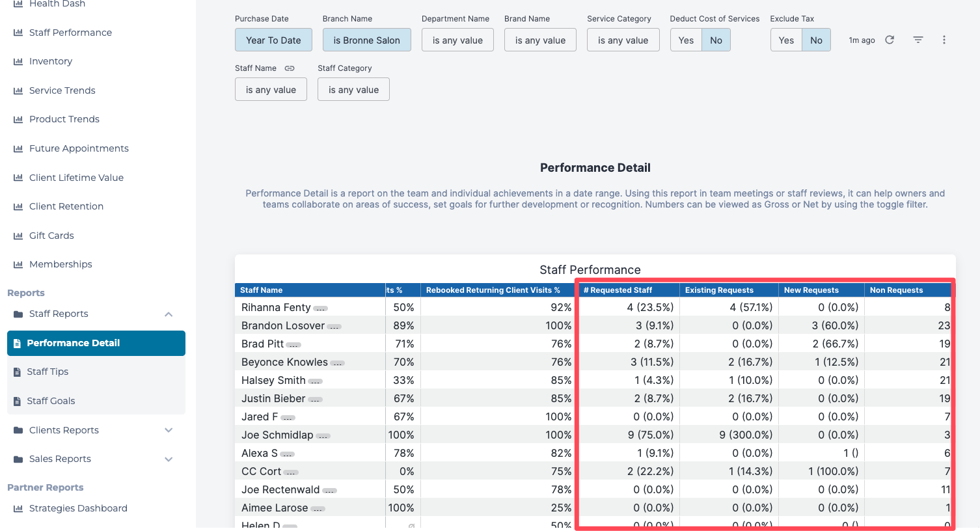Viewport: 980px width, 531px height.
Task: Open the three-dot dashboard actions menu
Action: (944, 40)
